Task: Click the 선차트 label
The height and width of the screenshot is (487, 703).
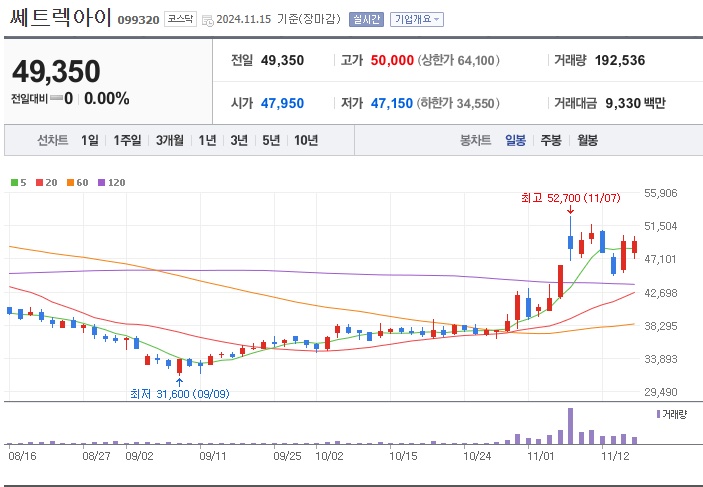Action: point(52,140)
